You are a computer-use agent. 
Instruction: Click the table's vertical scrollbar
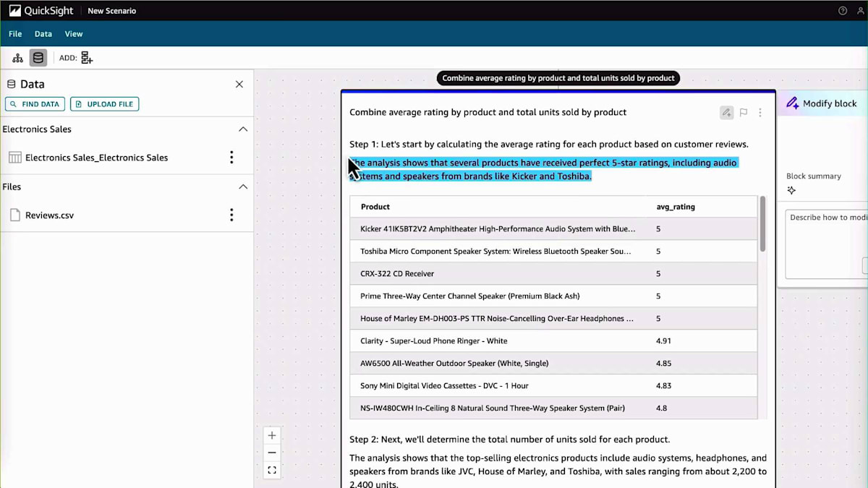762,224
